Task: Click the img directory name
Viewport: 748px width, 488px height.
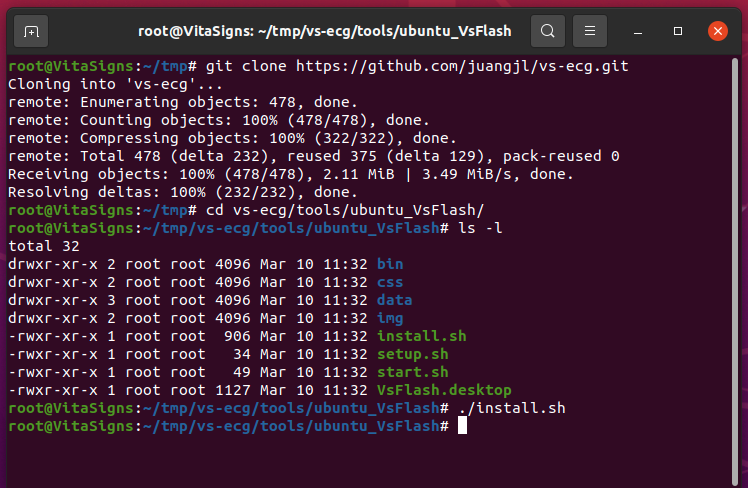Action: point(390,318)
